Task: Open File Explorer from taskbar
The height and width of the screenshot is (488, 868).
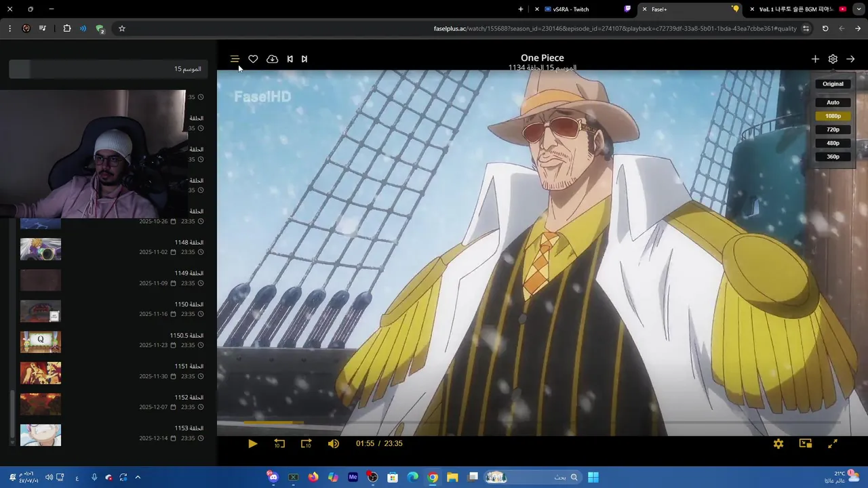Action: point(452,477)
